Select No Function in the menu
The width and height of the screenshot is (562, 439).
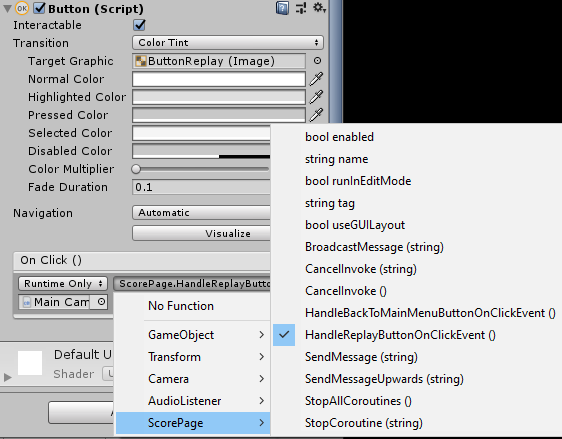181,306
